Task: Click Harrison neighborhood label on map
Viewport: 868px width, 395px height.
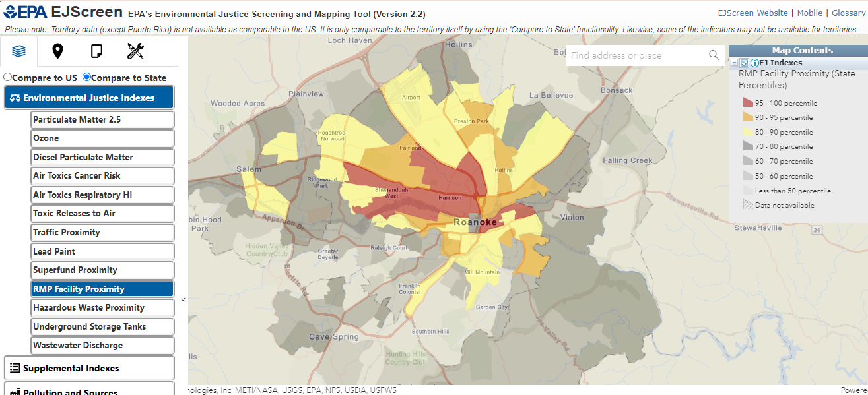Action: pyautogui.click(x=450, y=197)
